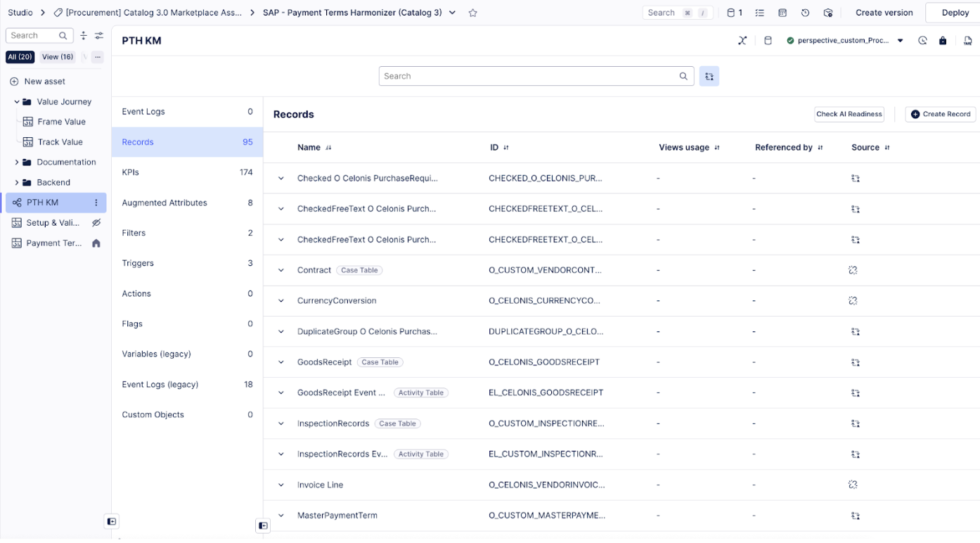This screenshot has width=980, height=543.
Task: Click the knowledge model search field
Action: coord(527,76)
